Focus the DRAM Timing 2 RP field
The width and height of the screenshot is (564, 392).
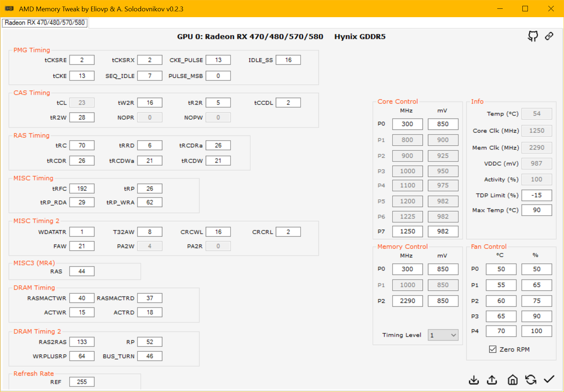pos(150,342)
